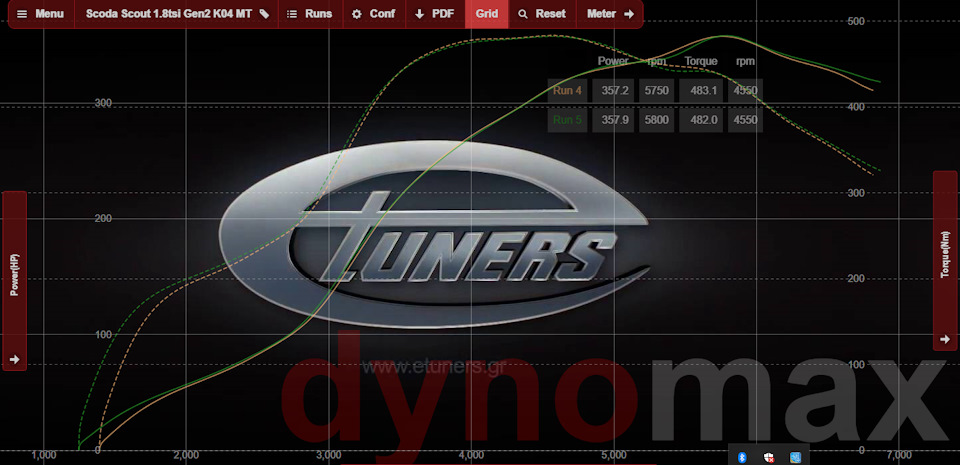Select the Run 4 legend label
960x465 pixels.
[568, 91]
